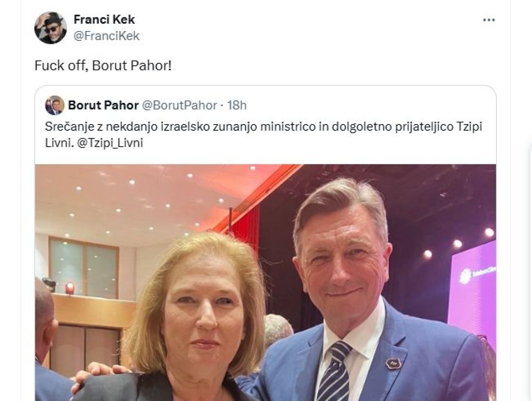532x401 pixels.
Task: Open Franci Kek's profile avatar
Action: click(51, 28)
